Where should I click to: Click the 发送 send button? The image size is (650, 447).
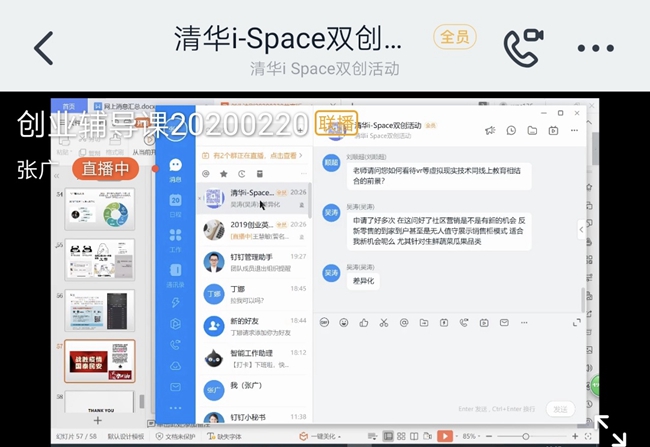560,409
